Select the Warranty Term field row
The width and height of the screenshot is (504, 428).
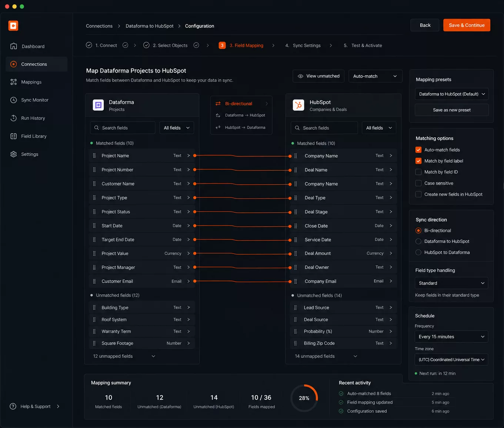142,331
